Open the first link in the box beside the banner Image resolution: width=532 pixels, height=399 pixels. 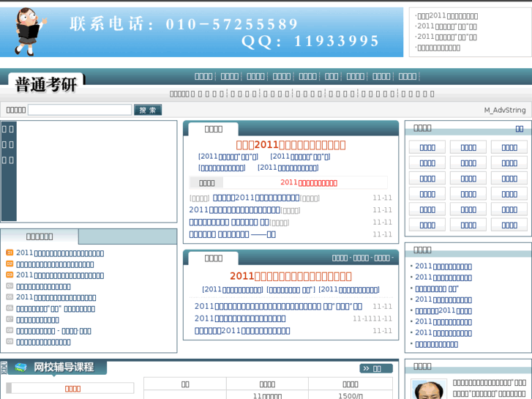click(446, 16)
